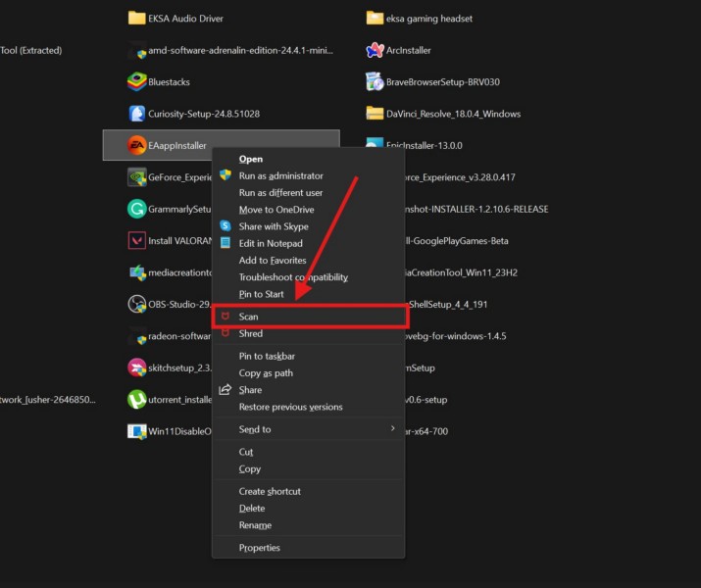Open Properties from the context menu

pyautogui.click(x=260, y=548)
